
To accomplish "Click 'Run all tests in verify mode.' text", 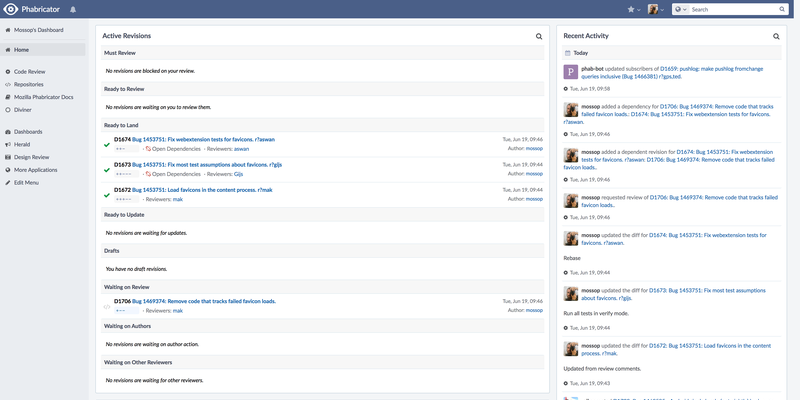I will [596, 313].
